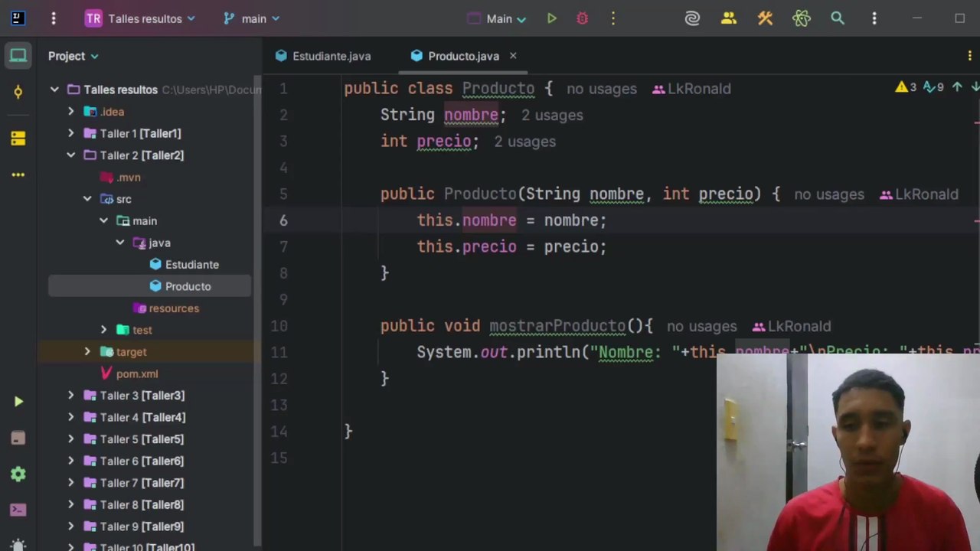This screenshot has width=980, height=551.
Task: Select Estudiante class in project tree
Action: click(184, 265)
